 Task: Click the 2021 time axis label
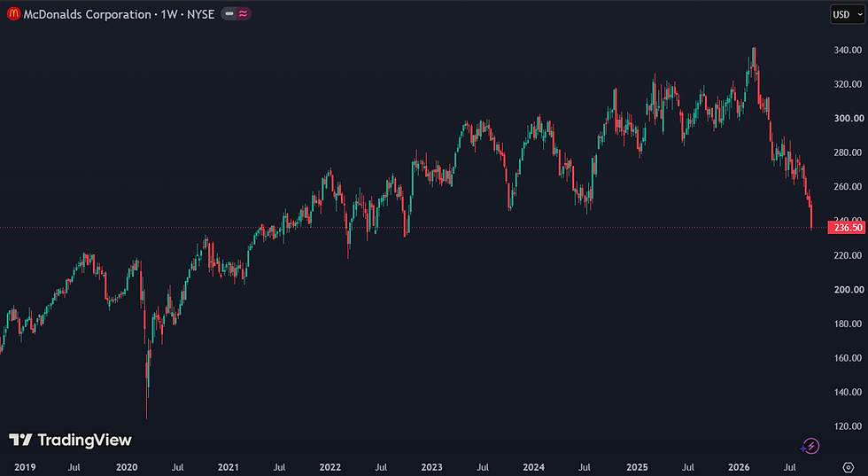tap(229, 468)
